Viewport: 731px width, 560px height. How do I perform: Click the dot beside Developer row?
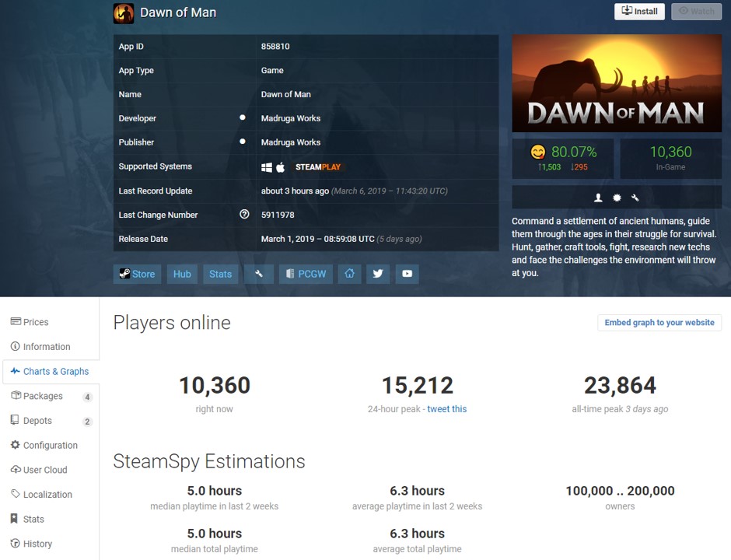[x=243, y=117]
